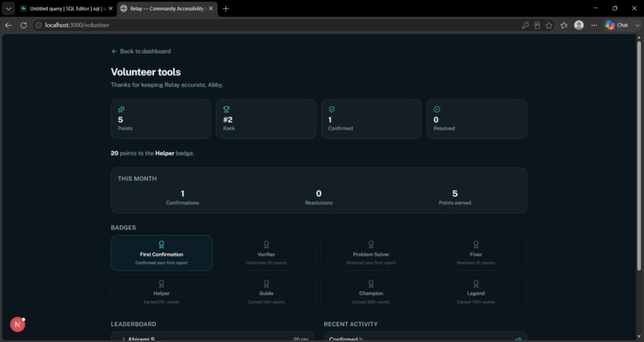Go back using the browser back arrow
This screenshot has height=342, width=644.
pos(8,25)
